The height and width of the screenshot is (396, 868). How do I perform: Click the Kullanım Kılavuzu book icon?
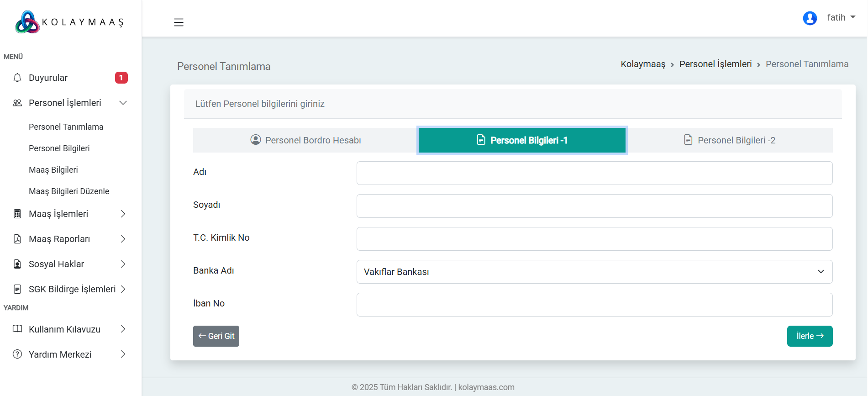point(17,329)
